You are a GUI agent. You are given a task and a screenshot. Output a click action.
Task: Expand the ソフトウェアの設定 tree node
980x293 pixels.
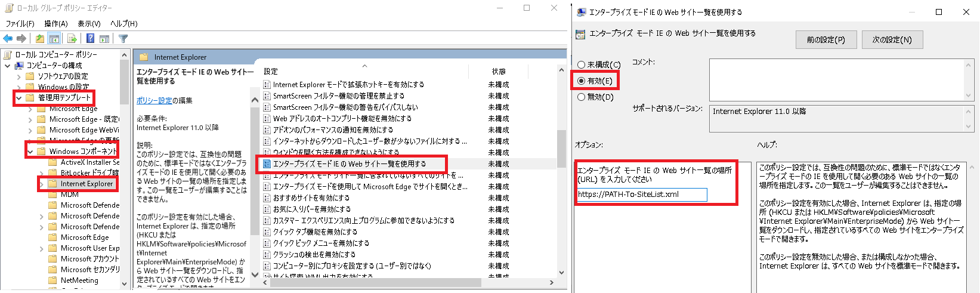click(x=18, y=76)
